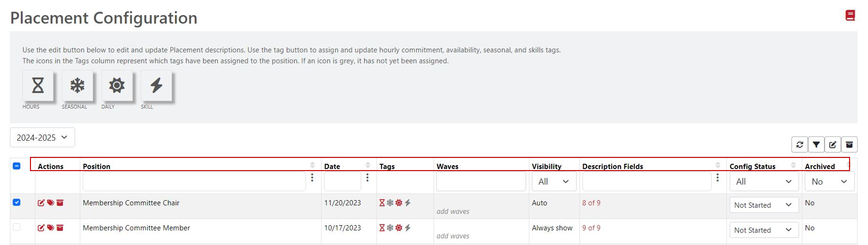Image resolution: width=868 pixels, height=245 pixels.
Task: Sort by the Date column header
Action: pos(332,166)
